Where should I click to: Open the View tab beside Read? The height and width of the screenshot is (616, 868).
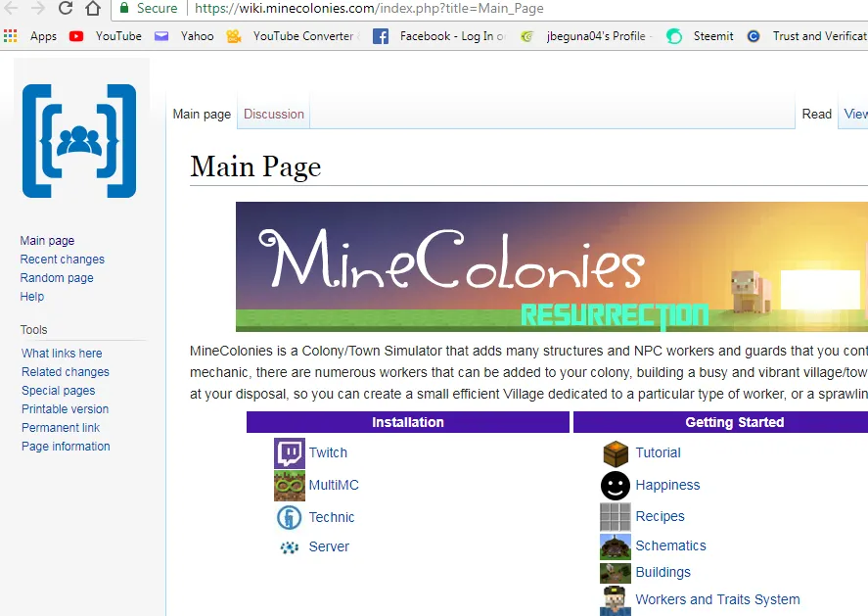pos(856,115)
